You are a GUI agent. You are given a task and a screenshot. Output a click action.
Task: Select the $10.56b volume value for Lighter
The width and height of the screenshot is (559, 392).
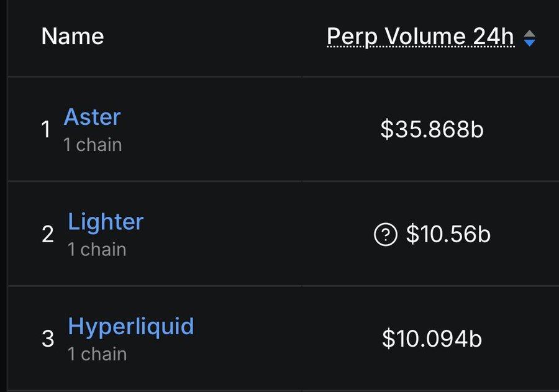coord(448,234)
